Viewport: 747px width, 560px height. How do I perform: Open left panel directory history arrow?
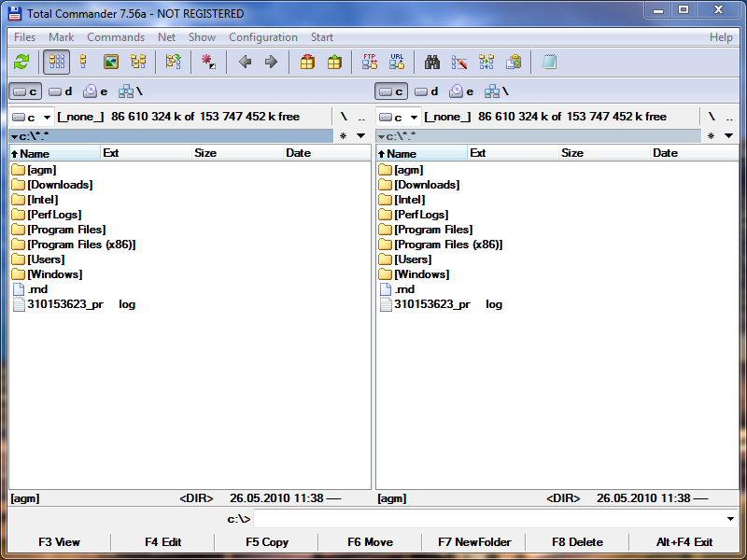(361, 136)
